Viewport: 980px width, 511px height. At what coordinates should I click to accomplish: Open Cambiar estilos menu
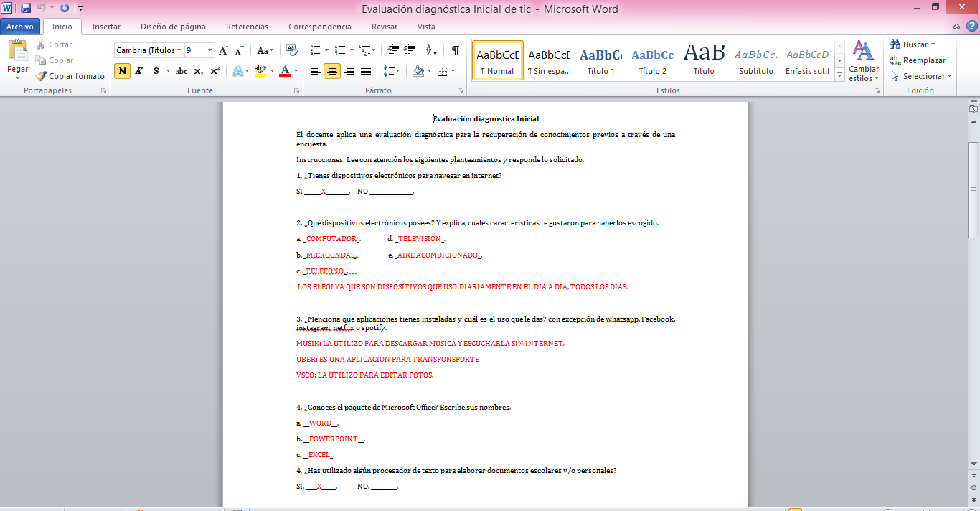click(863, 61)
